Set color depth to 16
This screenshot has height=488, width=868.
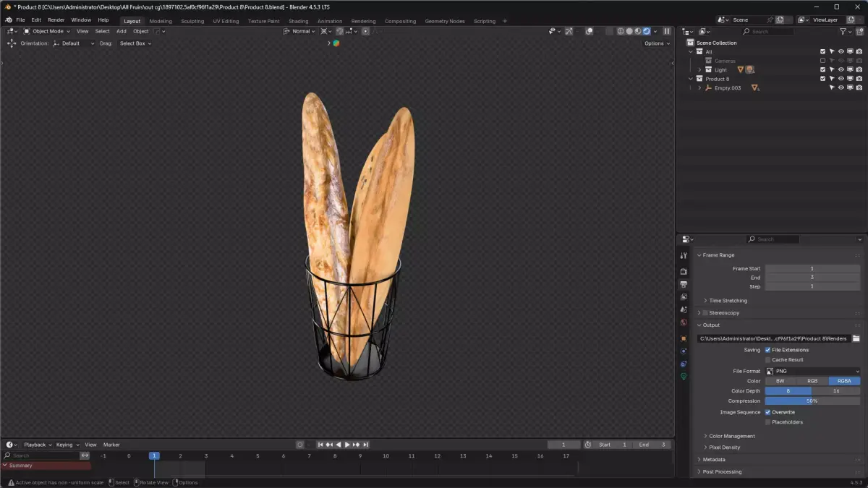(x=836, y=391)
